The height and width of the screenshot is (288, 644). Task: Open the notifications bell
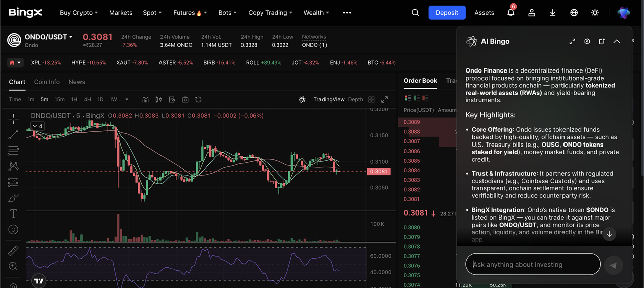click(x=511, y=13)
